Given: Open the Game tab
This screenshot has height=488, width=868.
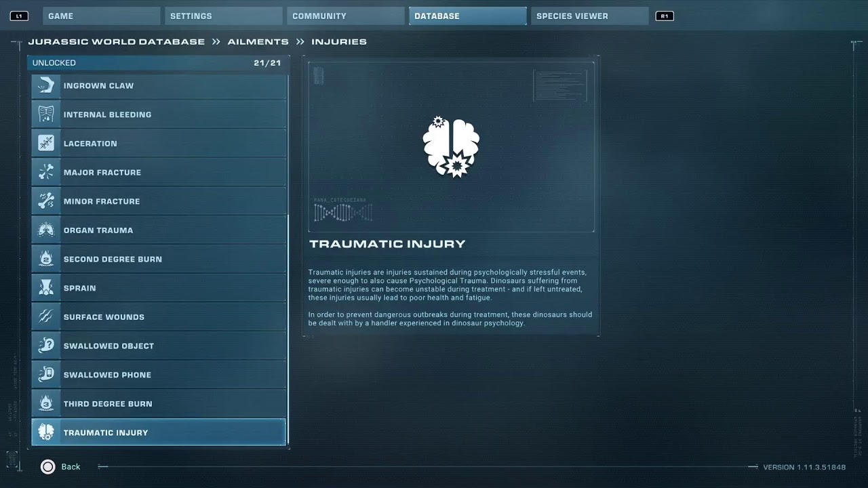Looking at the screenshot, I should [102, 16].
